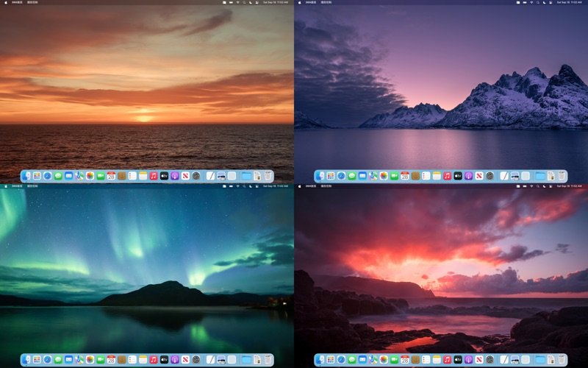Launch Apple TV from the snowy mountain dock
Image resolution: width=588 pixels, height=368 pixels.
458,176
